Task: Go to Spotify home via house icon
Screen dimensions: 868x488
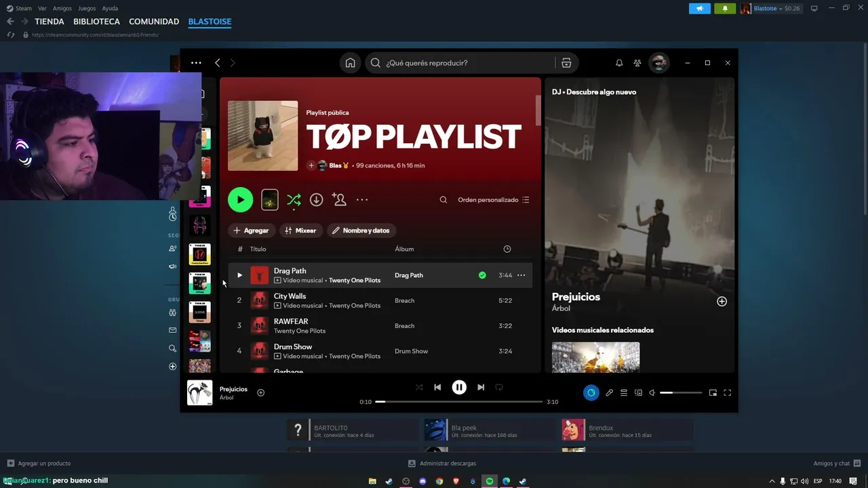Action: click(x=350, y=63)
